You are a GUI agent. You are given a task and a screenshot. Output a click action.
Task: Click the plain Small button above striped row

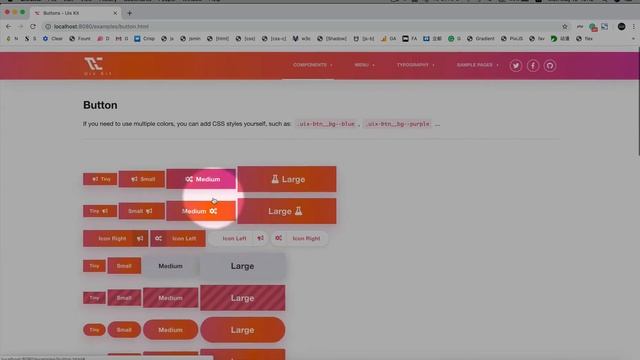pyautogui.click(x=124, y=266)
